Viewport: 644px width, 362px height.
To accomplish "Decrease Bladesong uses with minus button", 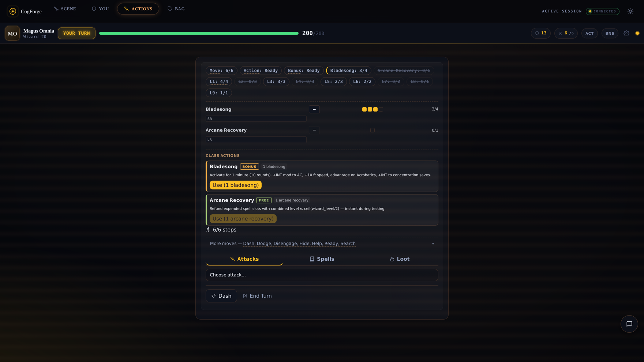I will [314, 109].
